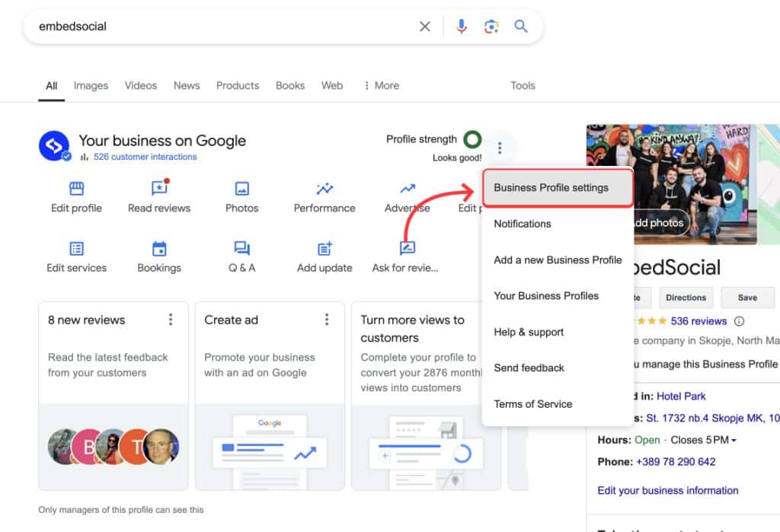Image resolution: width=780 pixels, height=532 pixels.
Task: Switch to the Images tab
Action: tap(91, 85)
